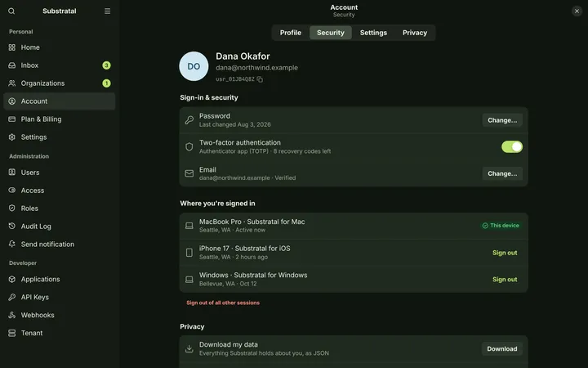Download my data as JSON
The image size is (588, 368).
[502, 349]
